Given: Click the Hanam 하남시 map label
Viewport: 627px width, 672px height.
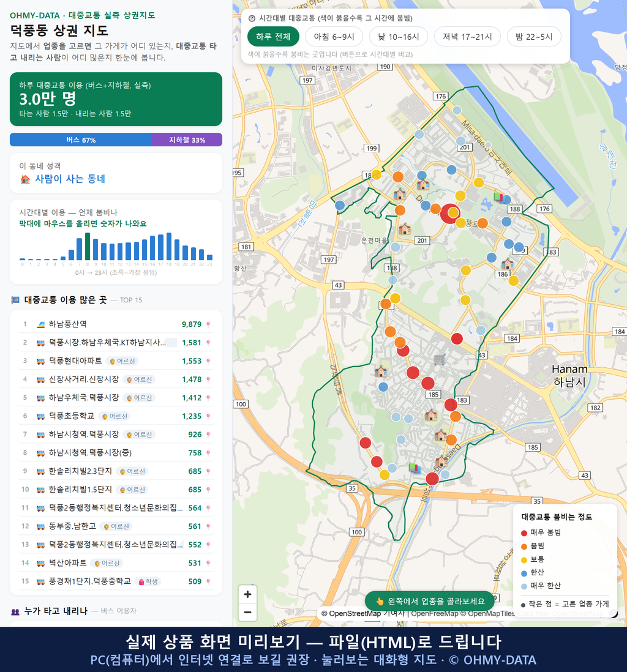Looking at the screenshot, I should 569,375.
